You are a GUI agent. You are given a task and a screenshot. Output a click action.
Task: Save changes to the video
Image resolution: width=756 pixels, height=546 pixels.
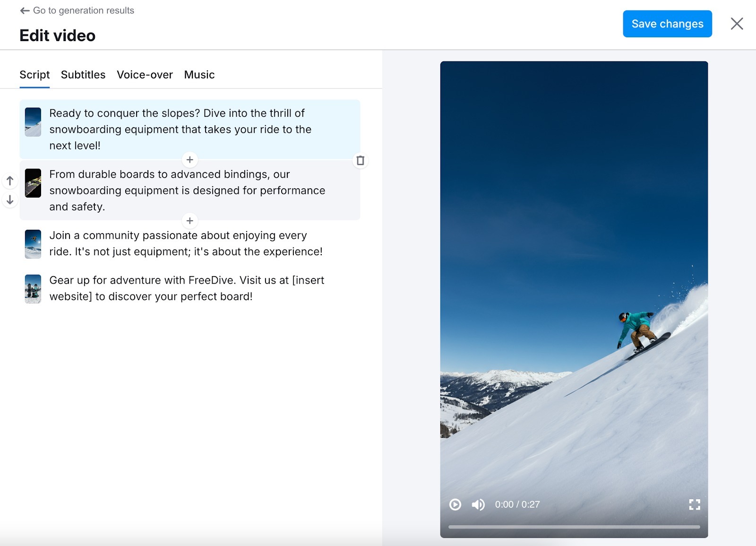[667, 24]
